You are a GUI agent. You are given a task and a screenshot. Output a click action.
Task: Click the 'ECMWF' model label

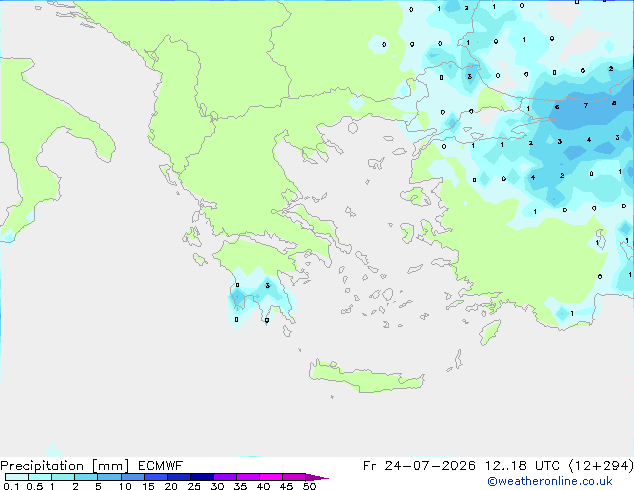[x=161, y=466]
